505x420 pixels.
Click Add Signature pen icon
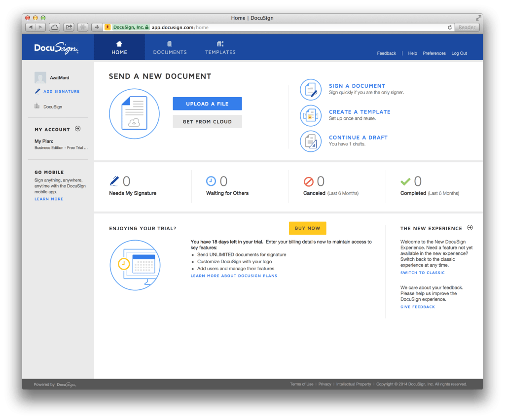pyautogui.click(x=37, y=91)
